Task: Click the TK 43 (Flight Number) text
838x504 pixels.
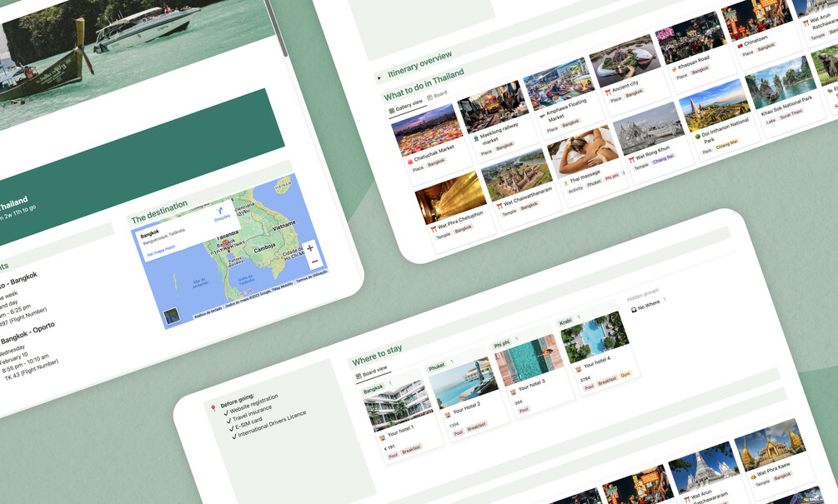Action: [x=32, y=370]
